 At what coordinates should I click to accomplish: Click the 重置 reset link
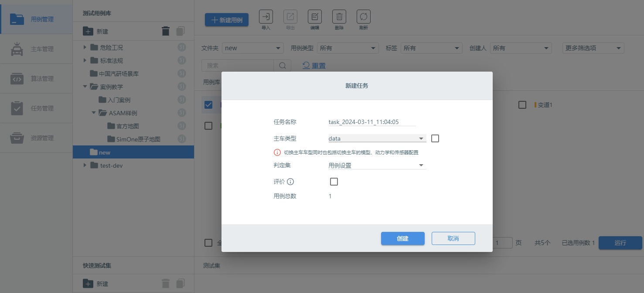point(314,65)
